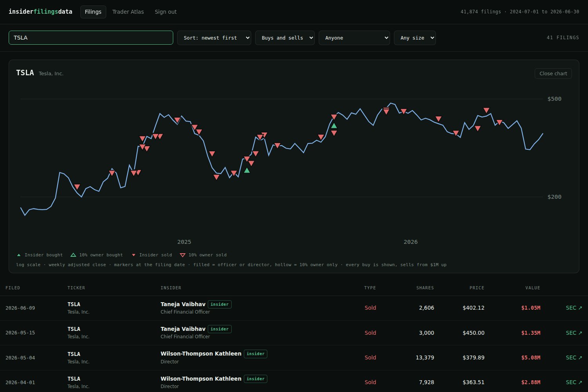Viewport: 588px width, 392px height.
Task: Switch to the Filings tab
Action: tap(93, 12)
